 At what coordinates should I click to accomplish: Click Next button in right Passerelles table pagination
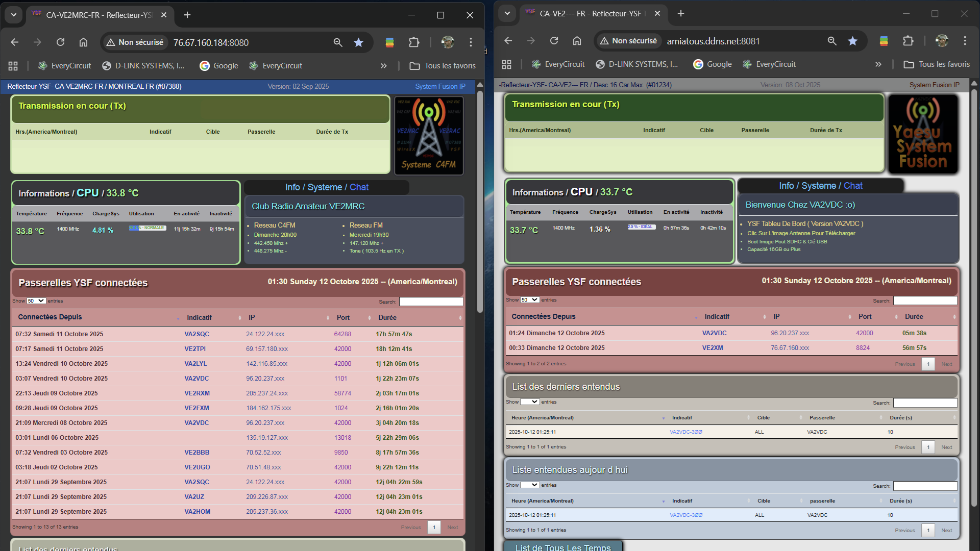[947, 364]
